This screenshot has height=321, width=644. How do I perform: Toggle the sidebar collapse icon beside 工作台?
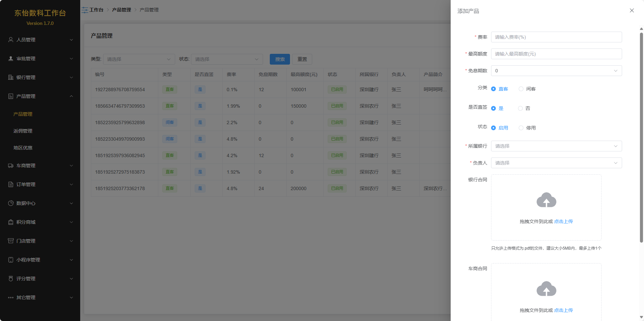pos(85,10)
